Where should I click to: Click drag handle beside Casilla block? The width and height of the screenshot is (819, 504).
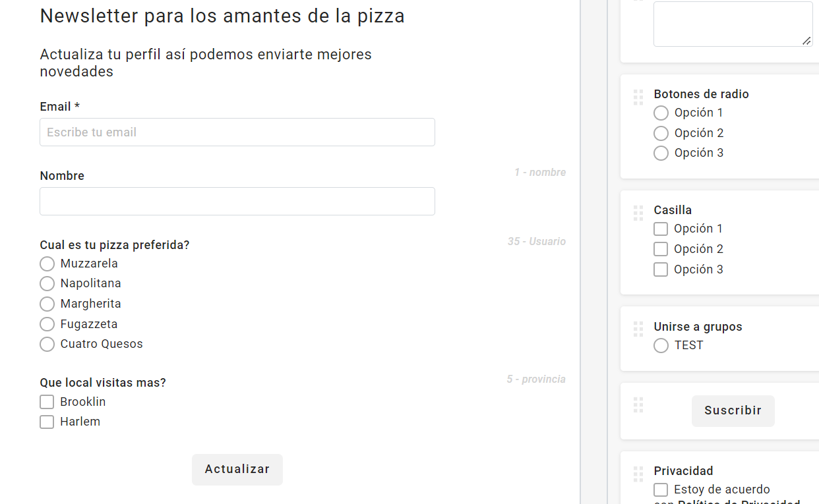coord(638,213)
